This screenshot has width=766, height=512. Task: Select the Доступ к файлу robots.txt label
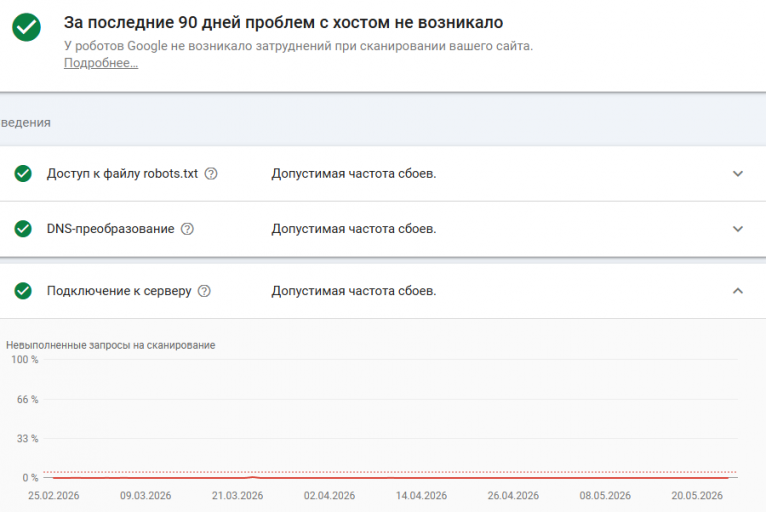point(122,173)
